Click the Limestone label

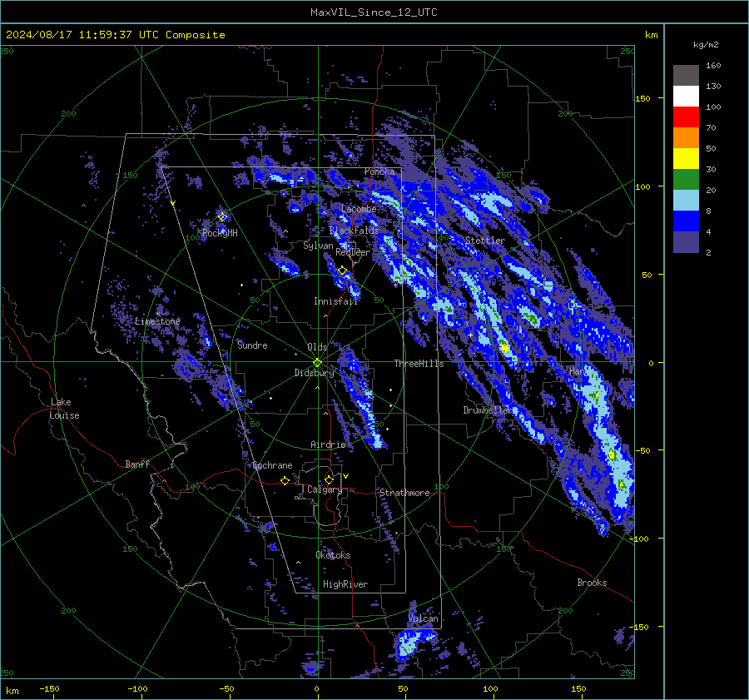pyautogui.click(x=157, y=321)
